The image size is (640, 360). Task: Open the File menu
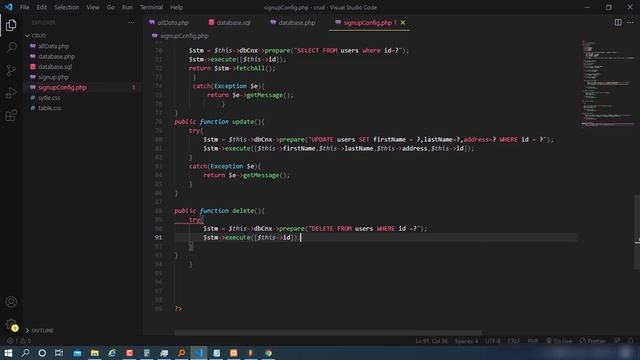click(24, 7)
